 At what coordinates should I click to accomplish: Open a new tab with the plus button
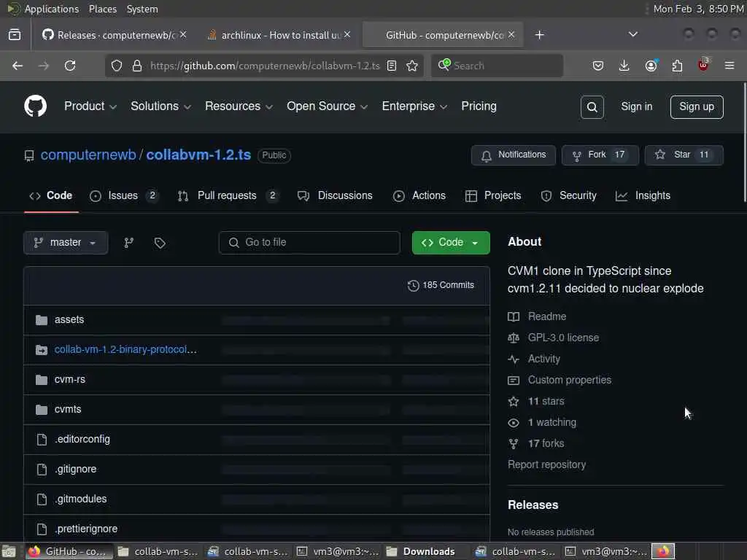tap(539, 35)
